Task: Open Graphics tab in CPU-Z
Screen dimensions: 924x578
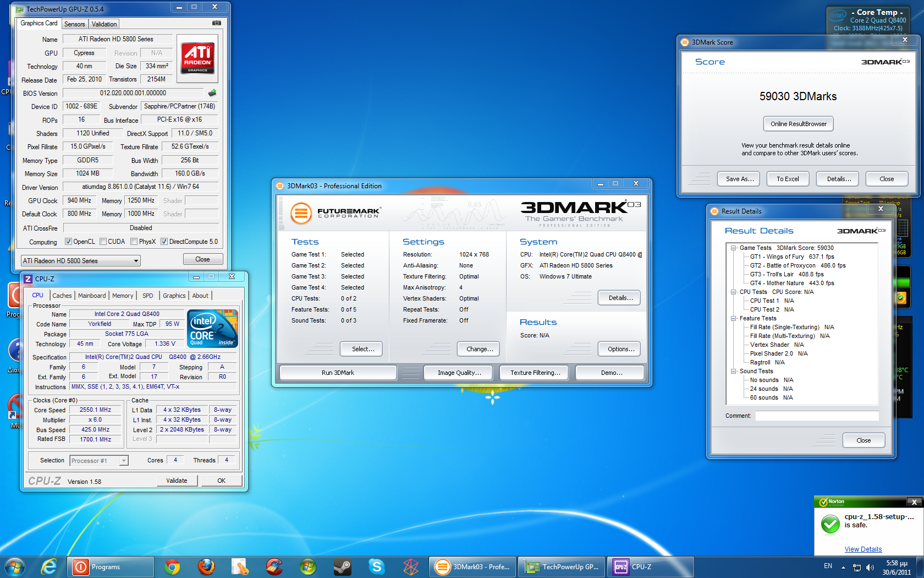Action: 174,296
